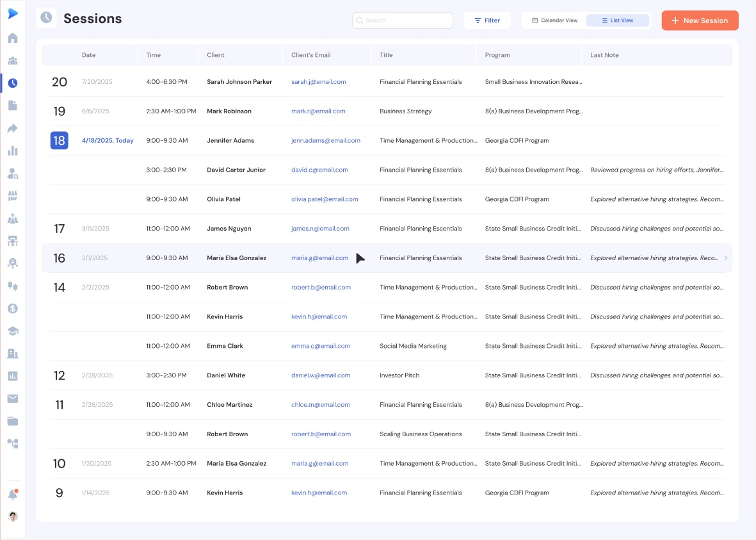The height and width of the screenshot is (540, 756).
Task: Select the Sessions clock icon in sidebar
Action: [x=13, y=82]
